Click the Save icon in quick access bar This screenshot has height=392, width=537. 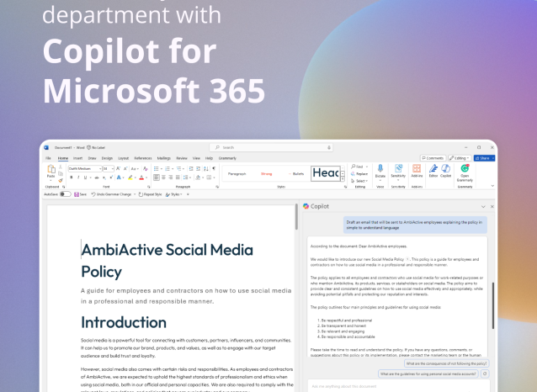tap(76, 194)
